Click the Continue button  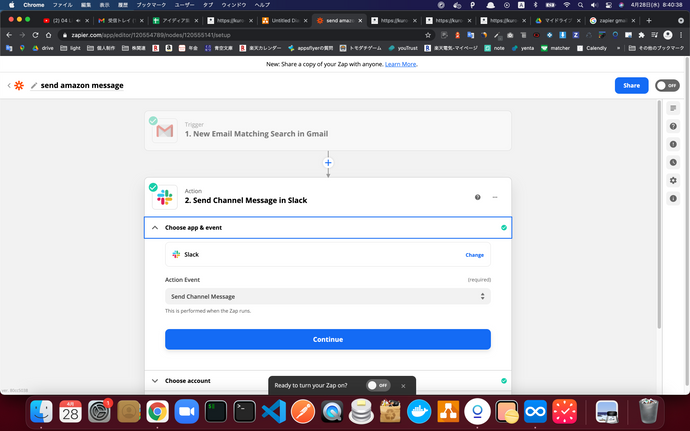(328, 339)
